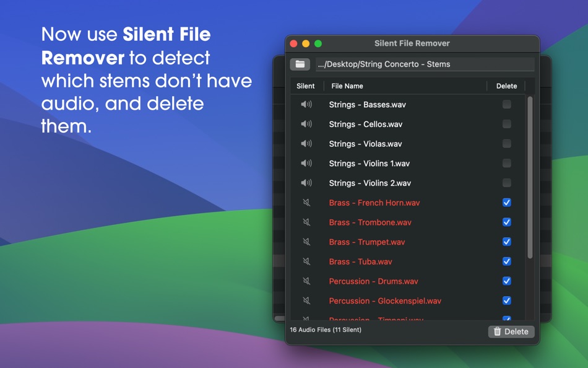Close the Silent File Remover window
Viewport: 588px width, 368px height.
pyautogui.click(x=293, y=43)
